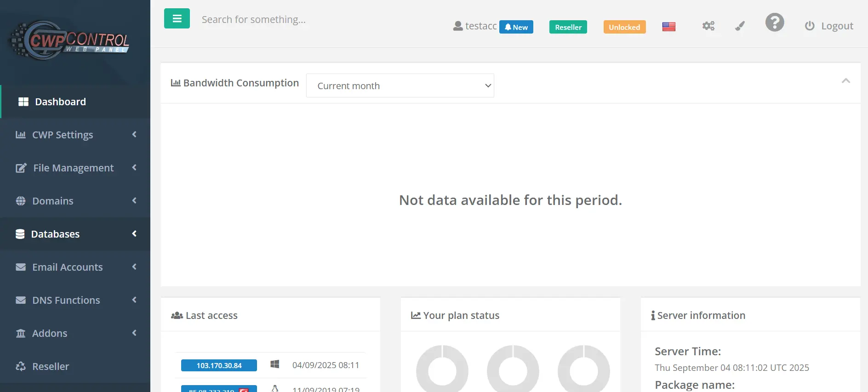Click the Windows OS icon beside 103.170.30.84
This screenshot has height=392, width=868.
click(275, 364)
